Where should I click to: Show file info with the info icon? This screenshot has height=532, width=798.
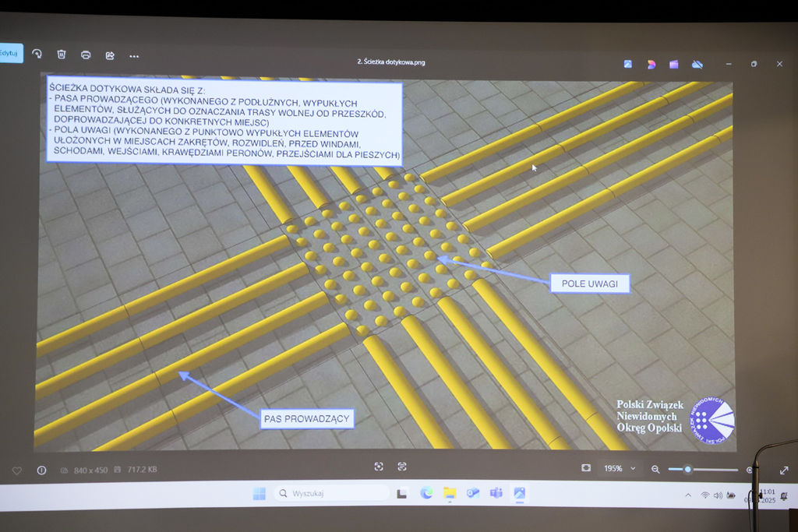[x=41, y=470]
